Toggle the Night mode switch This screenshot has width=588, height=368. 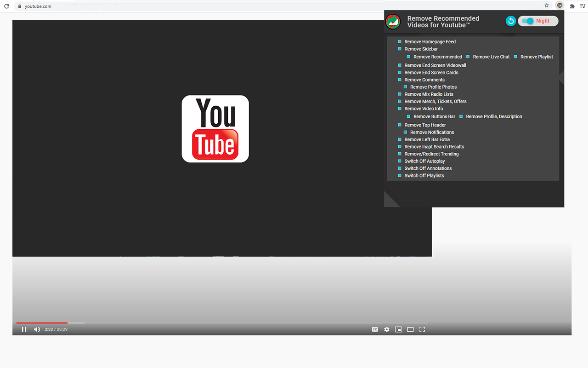pyautogui.click(x=538, y=21)
